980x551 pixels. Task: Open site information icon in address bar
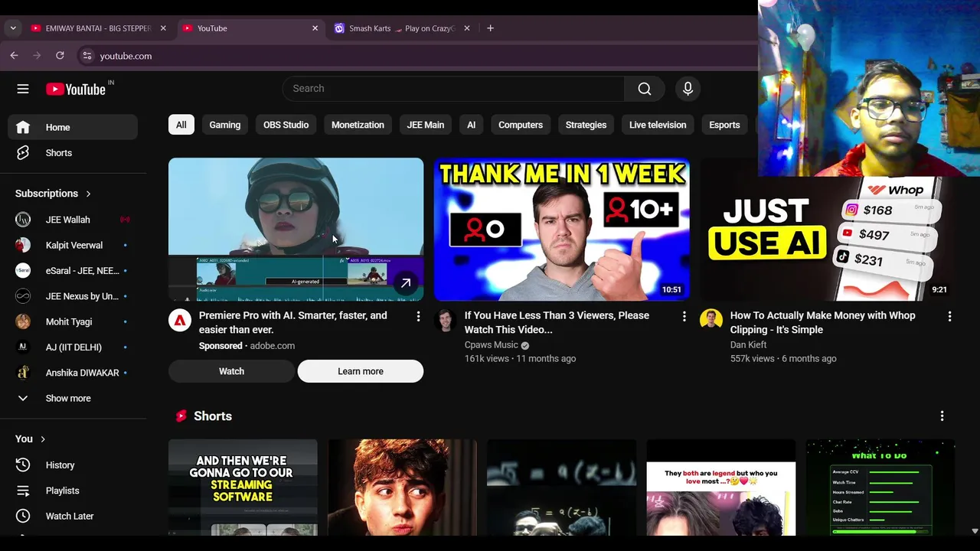coord(87,55)
